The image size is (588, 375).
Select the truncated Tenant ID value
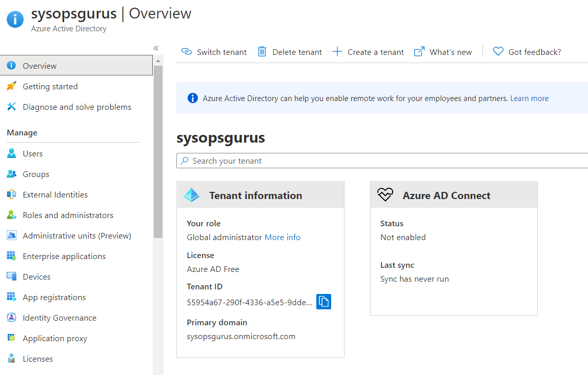(249, 302)
